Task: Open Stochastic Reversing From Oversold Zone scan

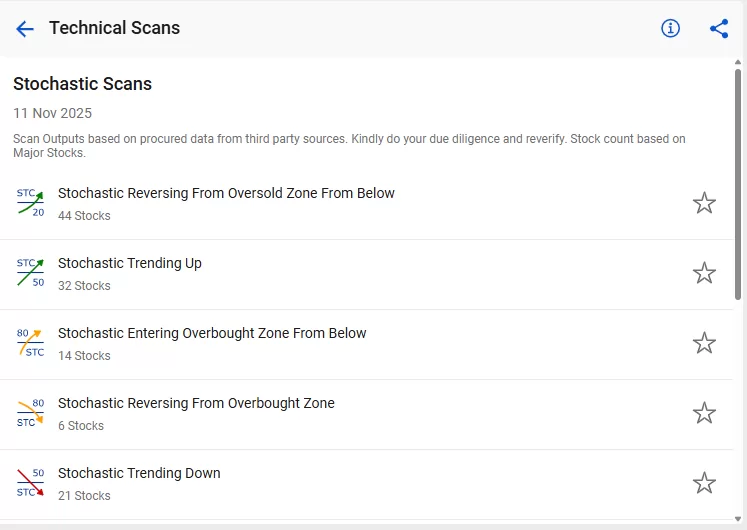Action: click(226, 193)
